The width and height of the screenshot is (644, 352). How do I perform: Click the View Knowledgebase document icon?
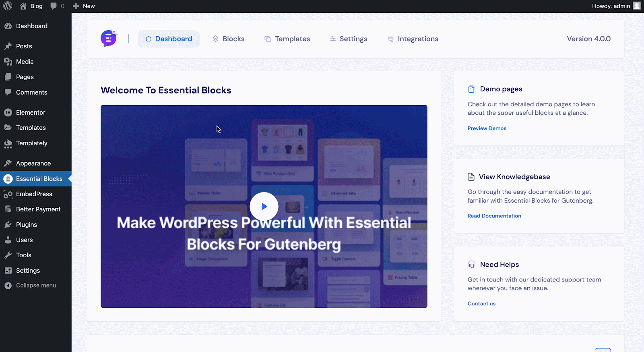[x=471, y=177]
